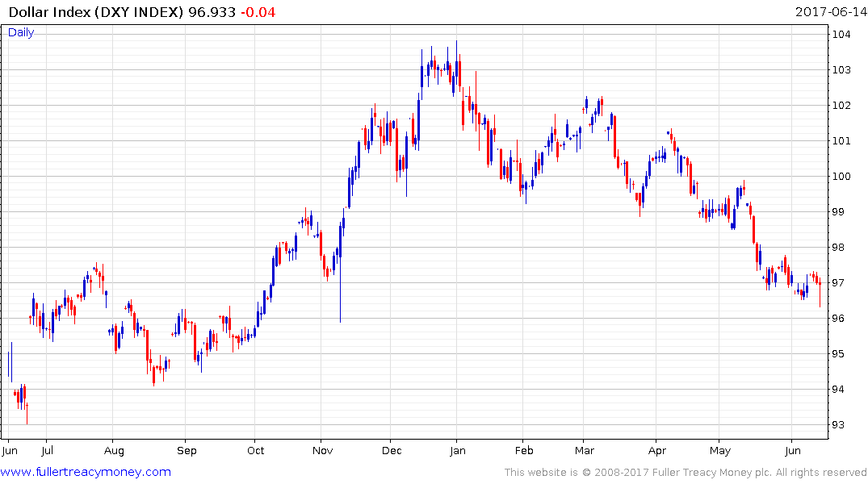Click the 'May' month label
The width and height of the screenshot is (868, 484).
tap(720, 451)
